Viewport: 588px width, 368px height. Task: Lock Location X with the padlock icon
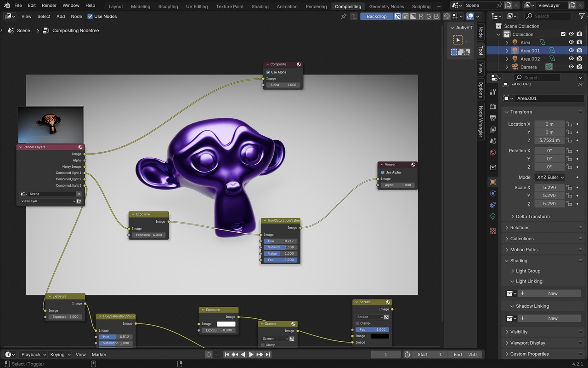(569, 124)
